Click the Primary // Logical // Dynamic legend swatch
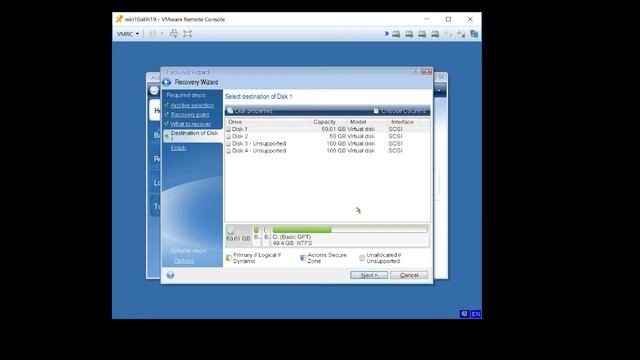The image size is (640, 360). click(x=229, y=258)
